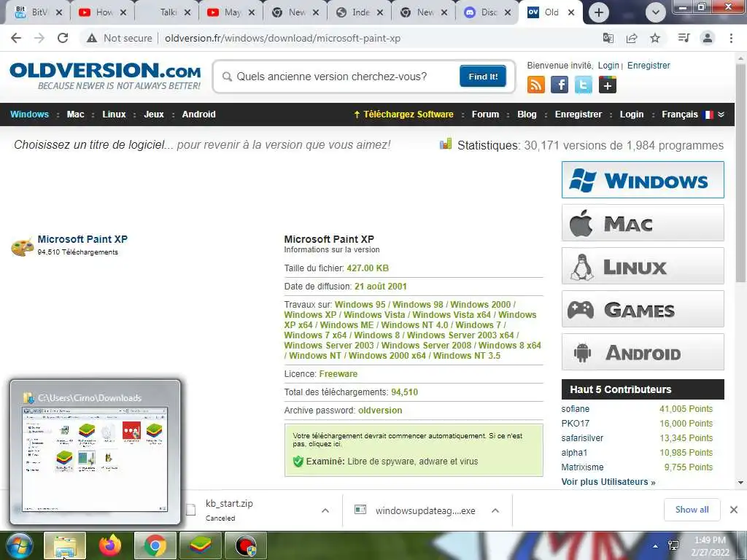Bookmark this page with the star icon

[x=655, y=38]
